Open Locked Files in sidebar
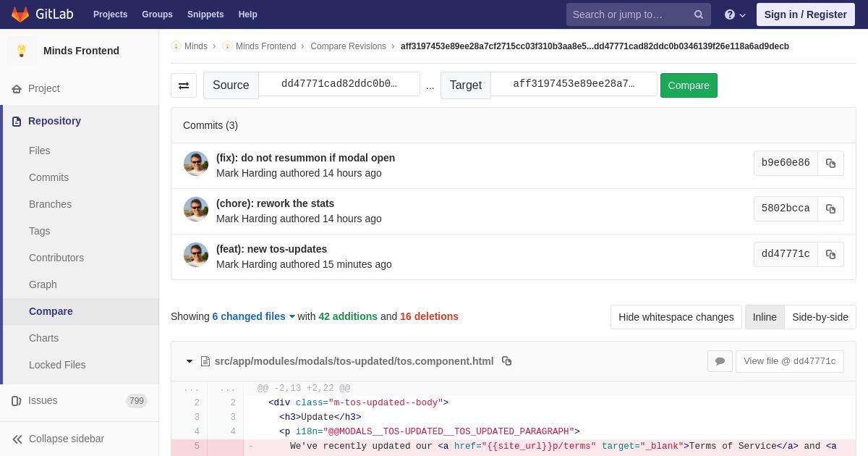The image size is (868, 456). coord(57,365)
